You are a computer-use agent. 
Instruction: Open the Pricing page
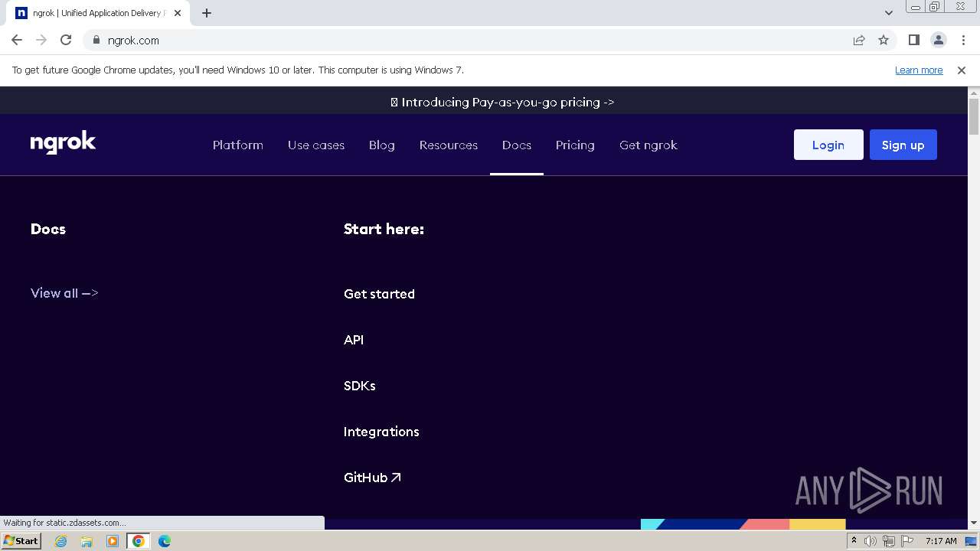point(575,145)
